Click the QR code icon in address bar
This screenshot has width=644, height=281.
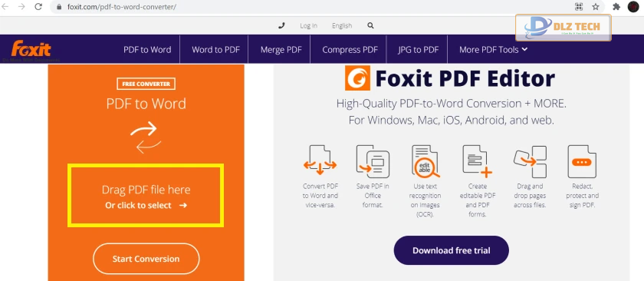(579, 7)
